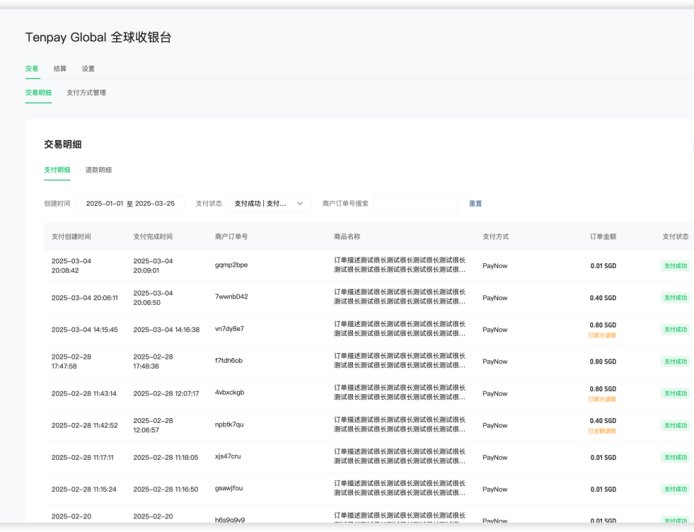Switch to the 结算 tab

(60, 68)
